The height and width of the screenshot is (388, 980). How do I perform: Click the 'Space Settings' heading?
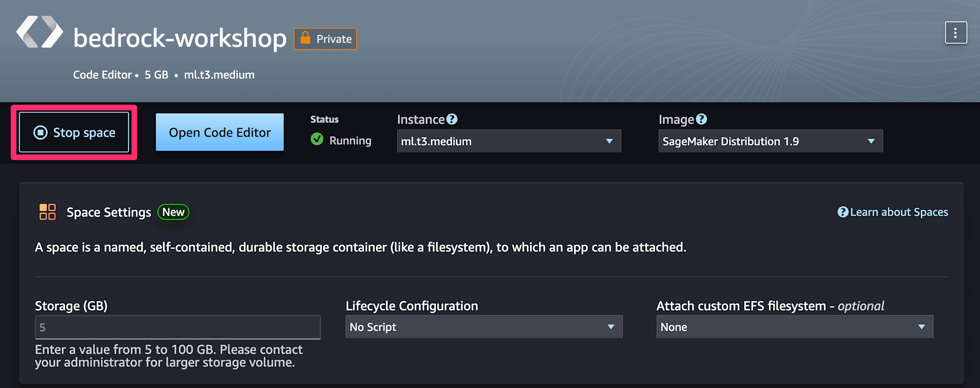point(109,212)
